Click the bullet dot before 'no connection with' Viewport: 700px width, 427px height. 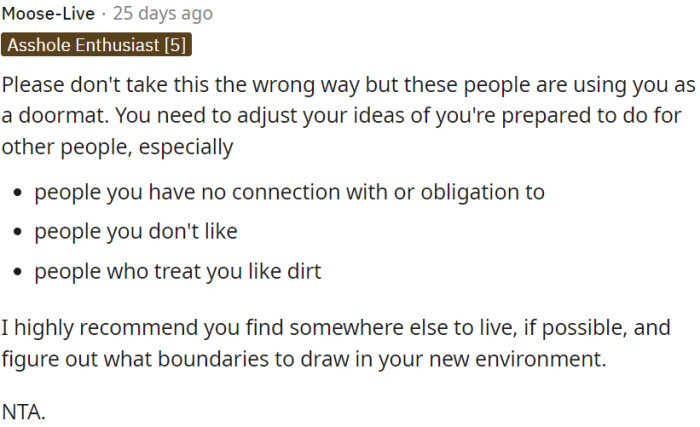coord(19,192)
